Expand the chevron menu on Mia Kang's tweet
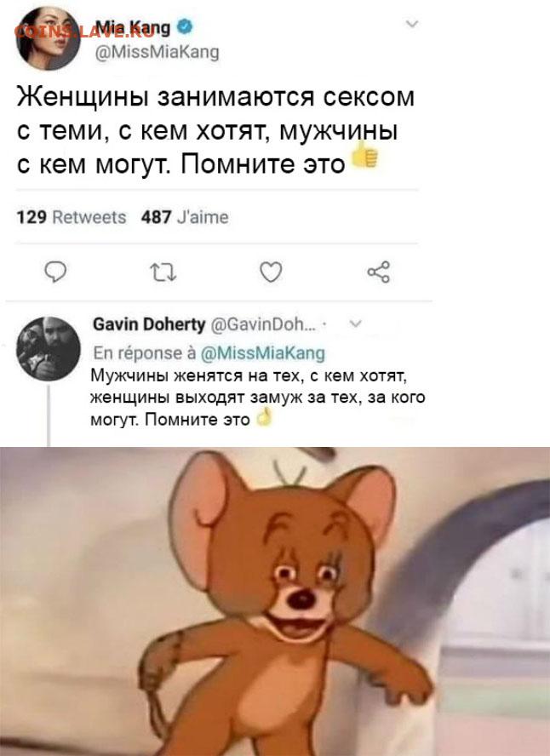The width and height of the screenshot is (550, 756). [412, 24]
